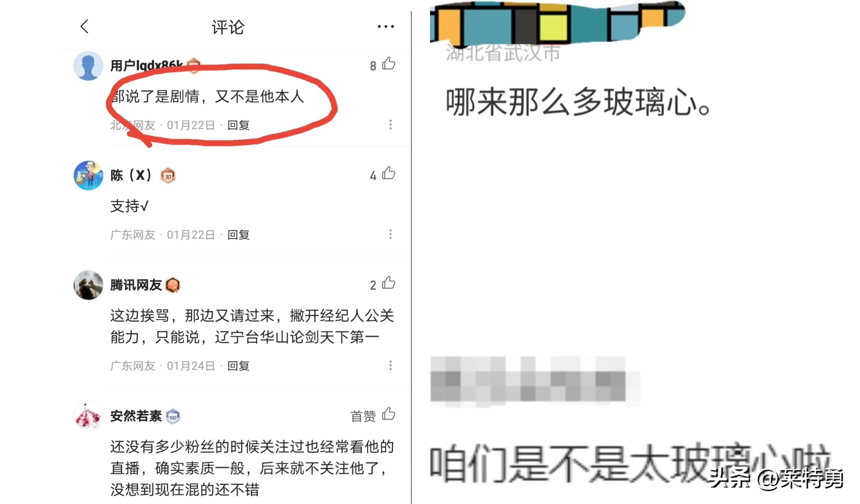The height and width of the screenshot is (504, 860).
Task: Reply to comment dated 01月22日 from 北京网友
Action: click(239, 125)
